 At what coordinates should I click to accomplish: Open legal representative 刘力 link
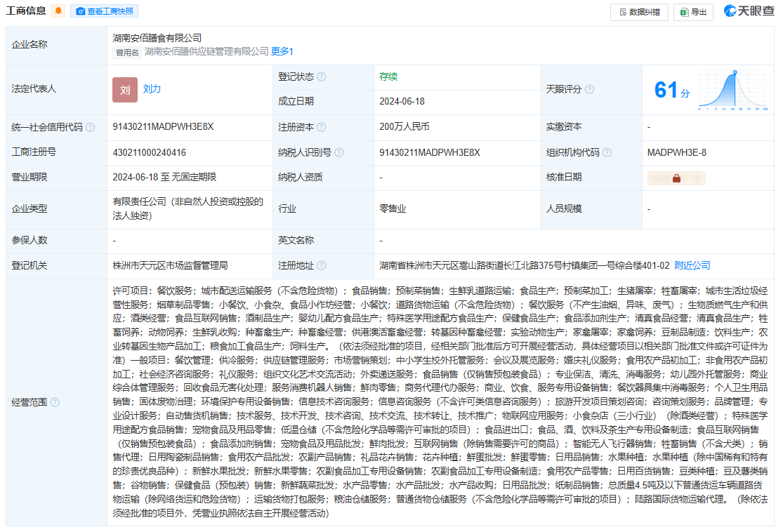(152, 89)
